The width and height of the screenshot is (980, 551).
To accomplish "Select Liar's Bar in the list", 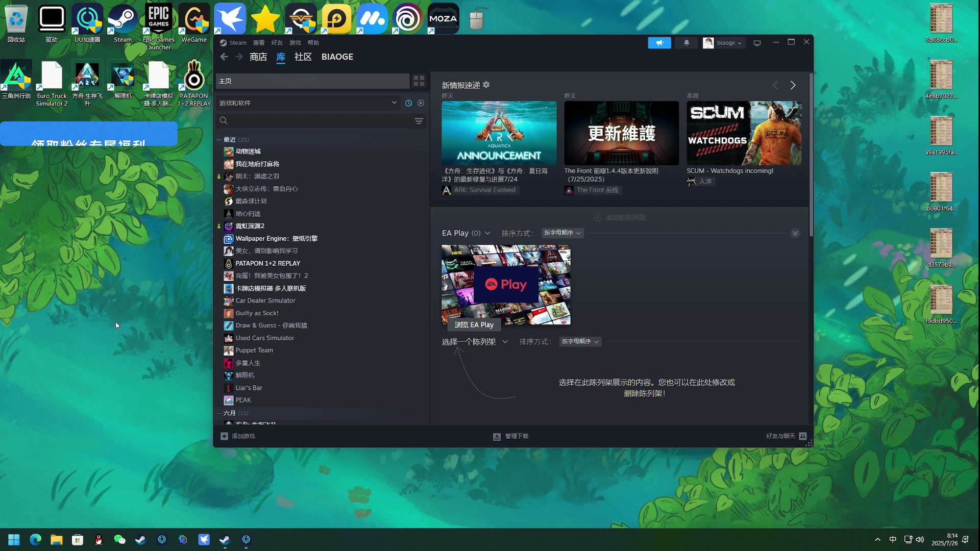I will point(249,388).
